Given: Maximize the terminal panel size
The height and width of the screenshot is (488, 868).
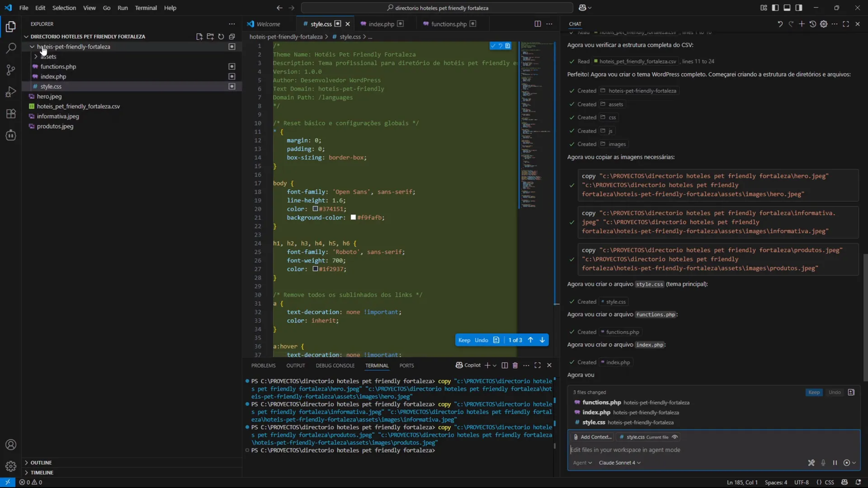Looking at the screenshot, I should [x=538, y=365].
